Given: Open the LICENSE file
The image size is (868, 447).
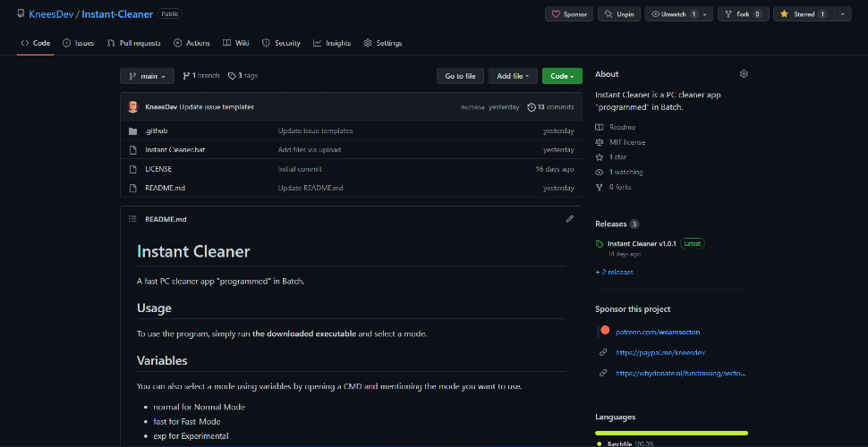Looking at the screenshot, I should 158,169.
